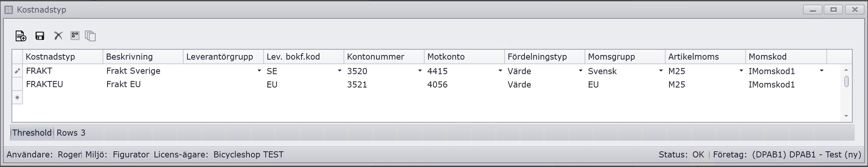The image size is (868, 167).
Task: Click the save floppy disk icon
Action: (40, 36)
